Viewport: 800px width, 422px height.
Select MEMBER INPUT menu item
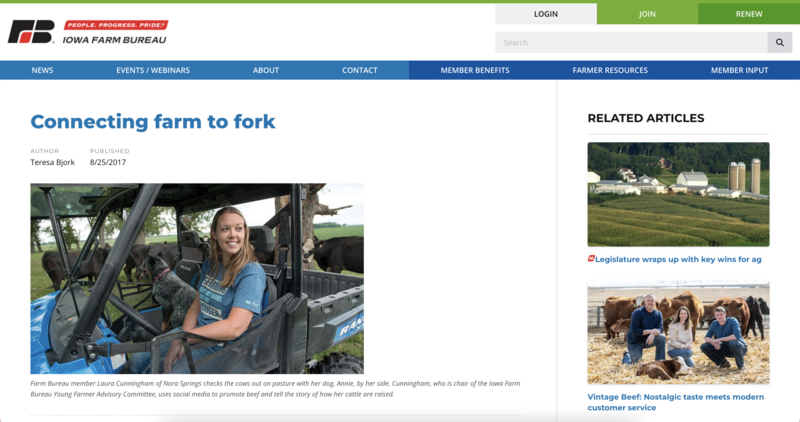point(739,70)
